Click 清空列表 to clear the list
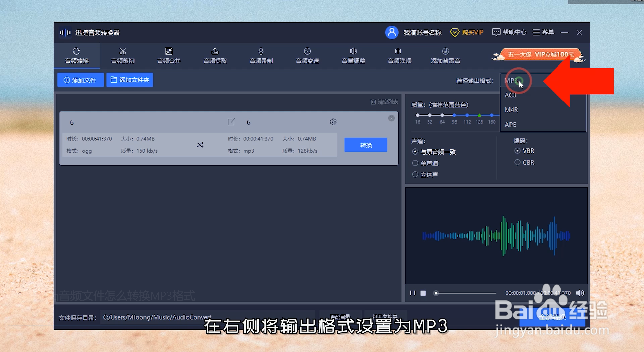This screenshot has height=352, width=644. click(x=384, y=102)
